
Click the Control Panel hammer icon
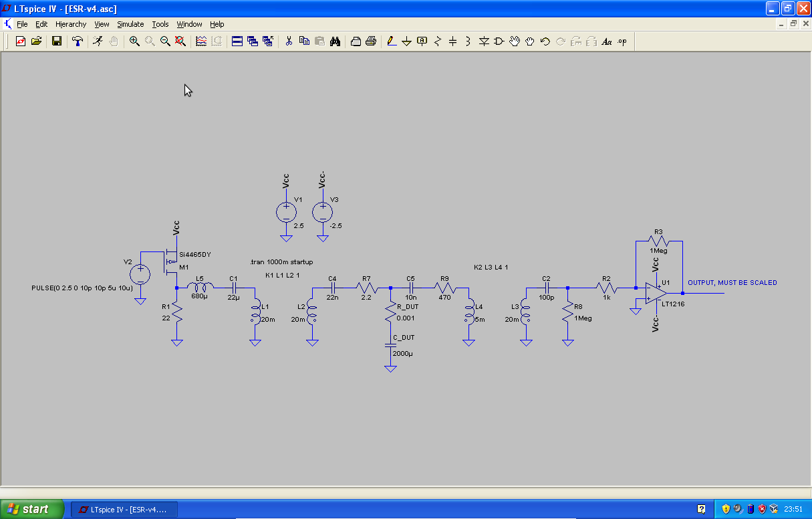tap(78, 41)
